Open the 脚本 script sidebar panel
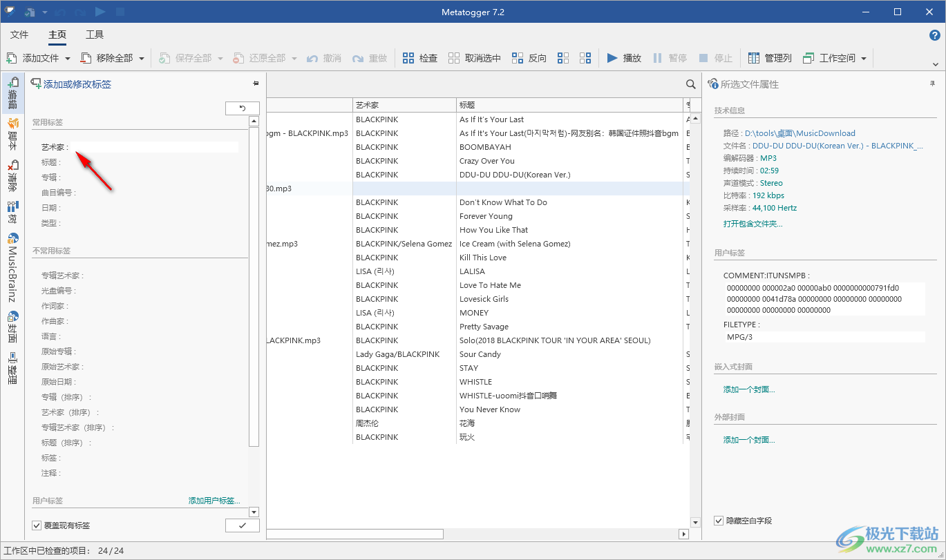Viewport: 946px width, 560px height. point(12,135)
